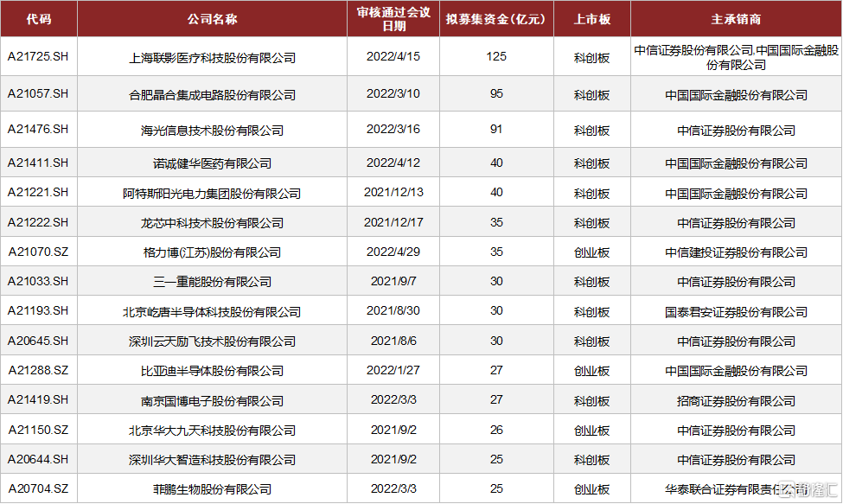Click company name 合肥晶合集成电路股份有限公司
Screen dimensions: 843x504
click(213, 95)
